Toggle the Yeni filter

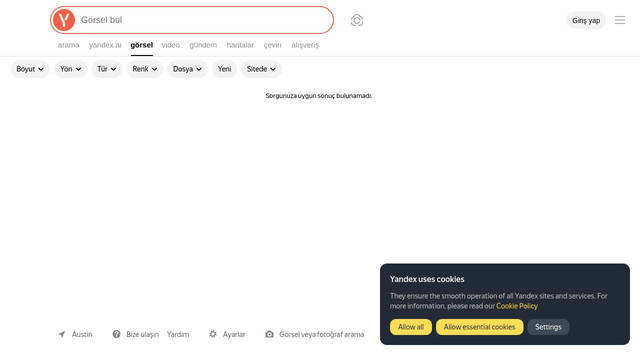(x=224, y=69)
